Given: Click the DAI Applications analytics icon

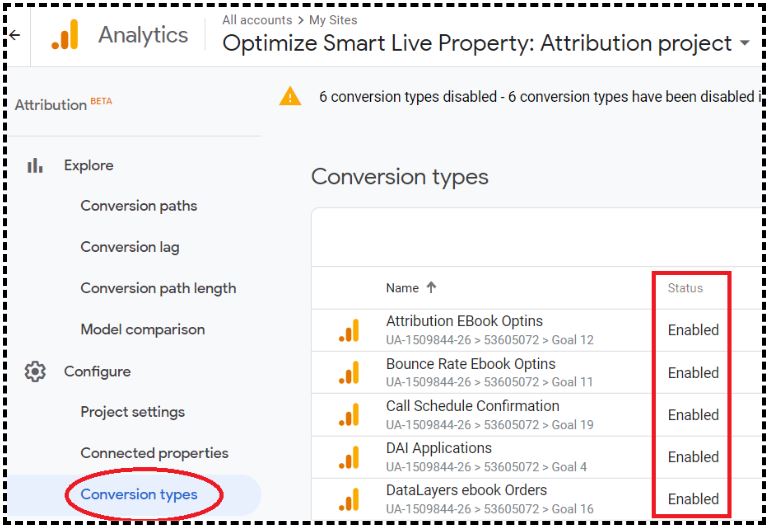Looking at the screenshot, I should pyautogui.click(x=349, y=457).
